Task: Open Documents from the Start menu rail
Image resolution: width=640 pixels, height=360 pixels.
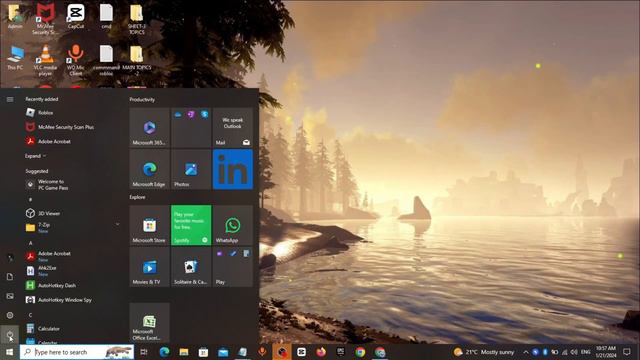Action: 10,277
